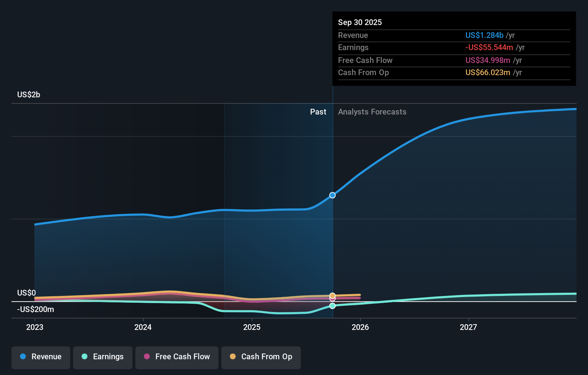Click the 2025 label on x-axis
588x375 pixels.
[x=252, y=327]
